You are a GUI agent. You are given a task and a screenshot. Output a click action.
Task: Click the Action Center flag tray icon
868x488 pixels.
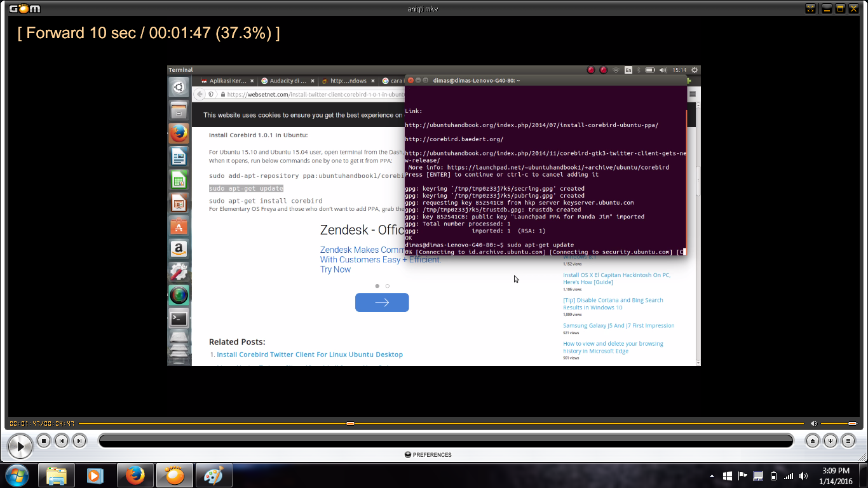pyautogui.click(x=742, y=475)
